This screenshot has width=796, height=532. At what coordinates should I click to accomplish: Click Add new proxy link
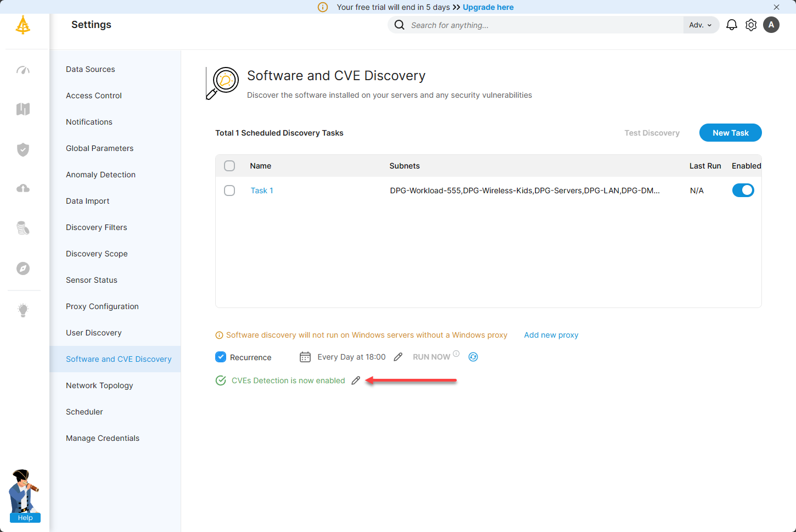pos(551,335)
